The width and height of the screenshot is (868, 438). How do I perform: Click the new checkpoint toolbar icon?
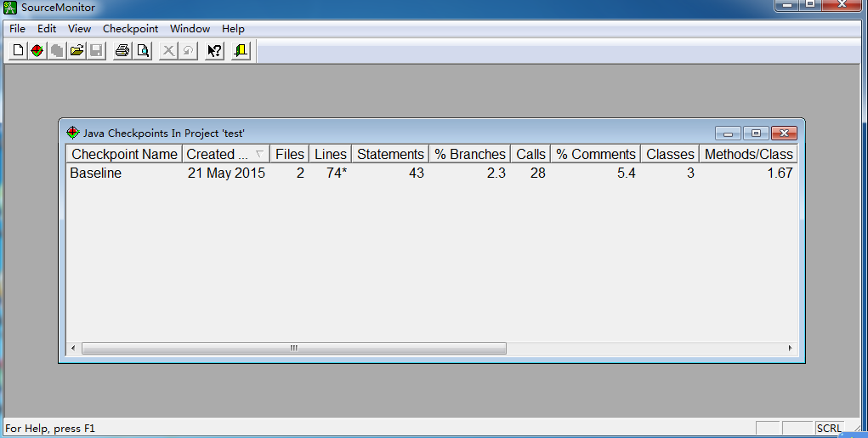coord(37,51)
